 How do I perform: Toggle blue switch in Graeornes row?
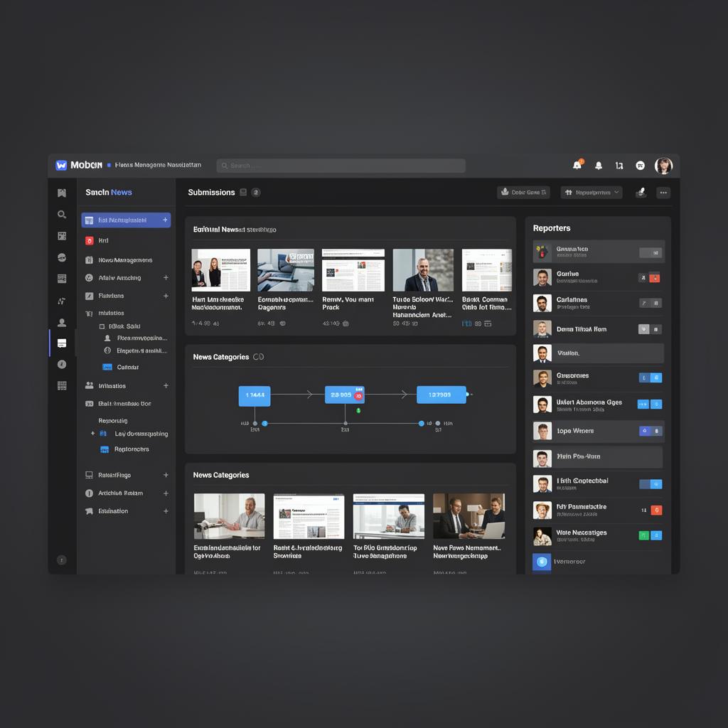click(x=651, y=378)
